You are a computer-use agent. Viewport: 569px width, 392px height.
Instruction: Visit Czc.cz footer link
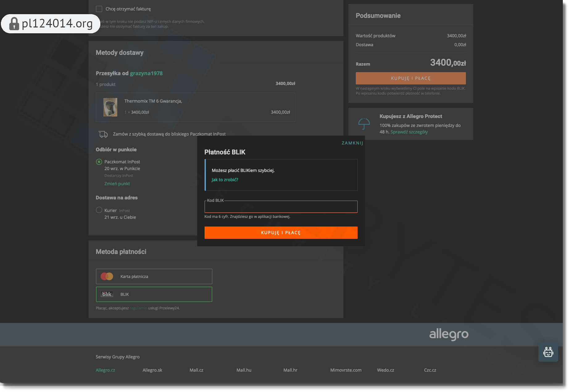coord(430,370)
